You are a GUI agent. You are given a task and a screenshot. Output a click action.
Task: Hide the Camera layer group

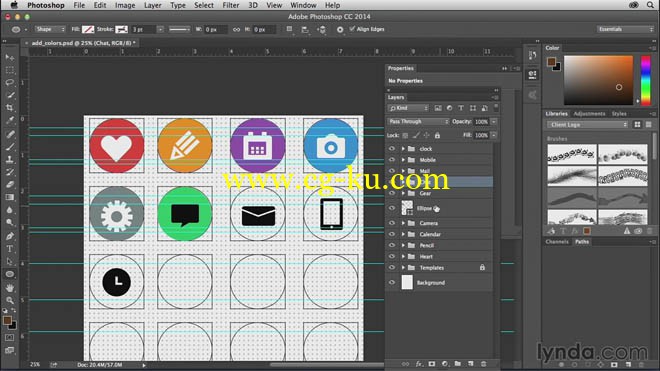point(392,223)
